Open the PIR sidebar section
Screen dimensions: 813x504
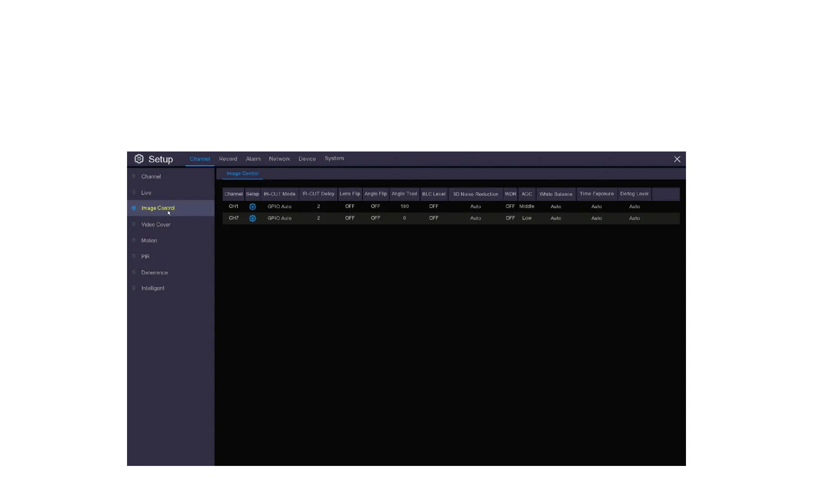(145, 256)
